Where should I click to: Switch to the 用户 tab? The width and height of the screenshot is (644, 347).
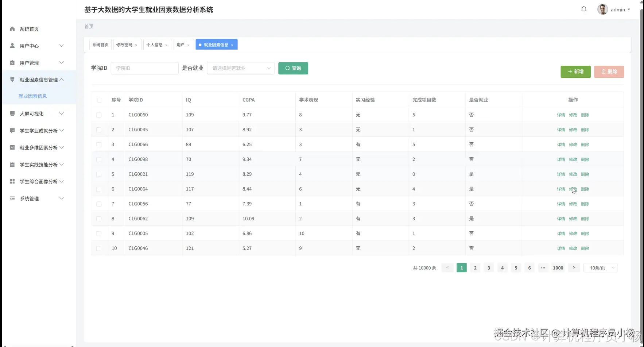(x=181, y=45)
